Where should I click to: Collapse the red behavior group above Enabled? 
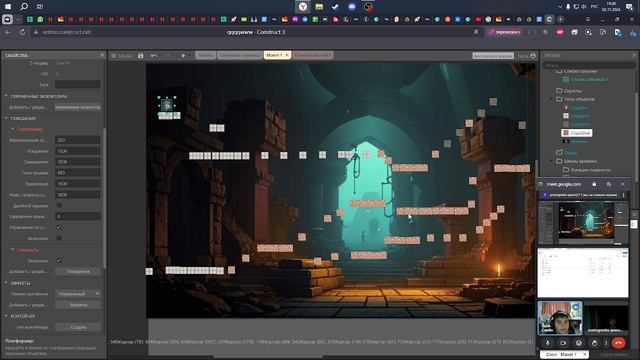12,249
